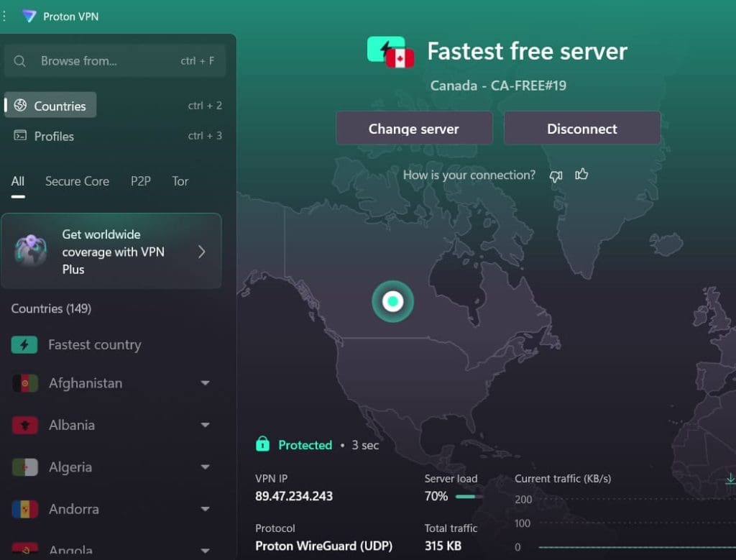Viewport: 736px width, 560px height.
Task: Click the Canada - CA-FREE#19 server name
Action: (498, 86)
